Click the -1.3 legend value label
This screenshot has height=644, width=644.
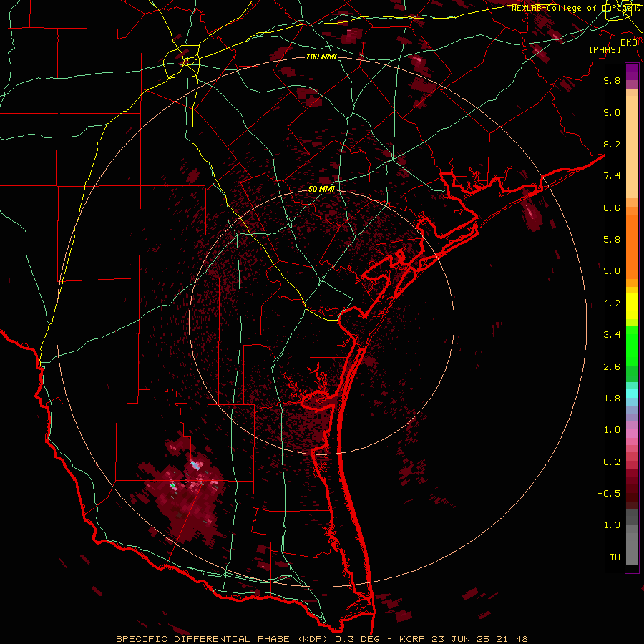click(x=609, y=525)
